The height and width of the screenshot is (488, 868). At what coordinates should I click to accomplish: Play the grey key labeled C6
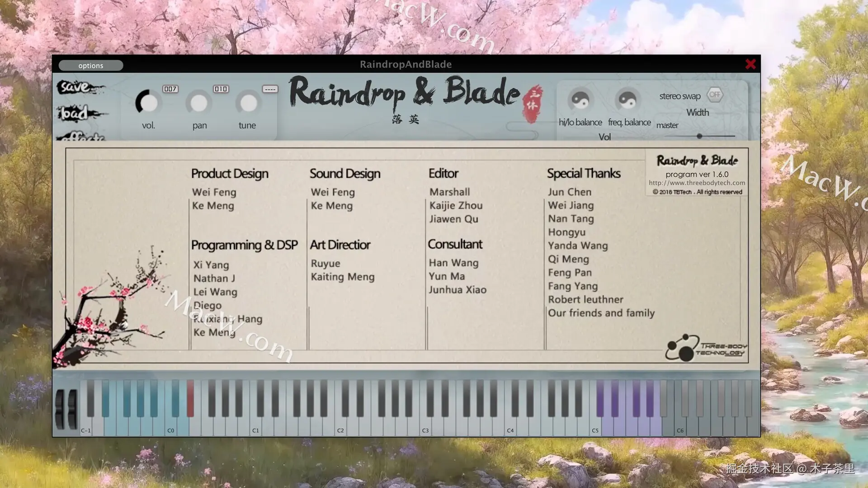(680, 425)
